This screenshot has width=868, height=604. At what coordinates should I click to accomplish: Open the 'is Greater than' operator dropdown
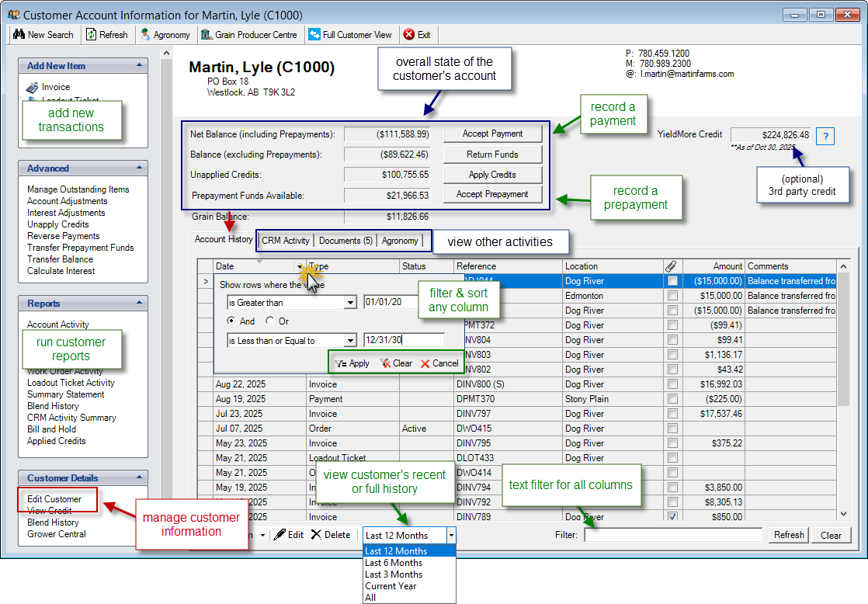350,303
